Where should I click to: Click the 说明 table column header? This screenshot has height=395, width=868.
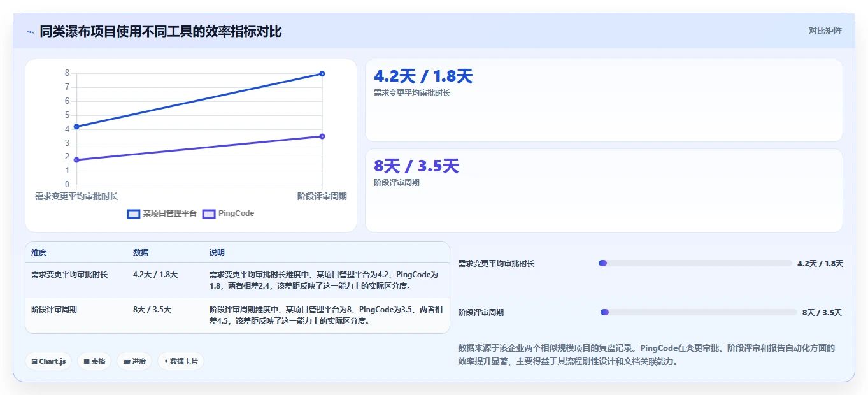tap(217, 253)
